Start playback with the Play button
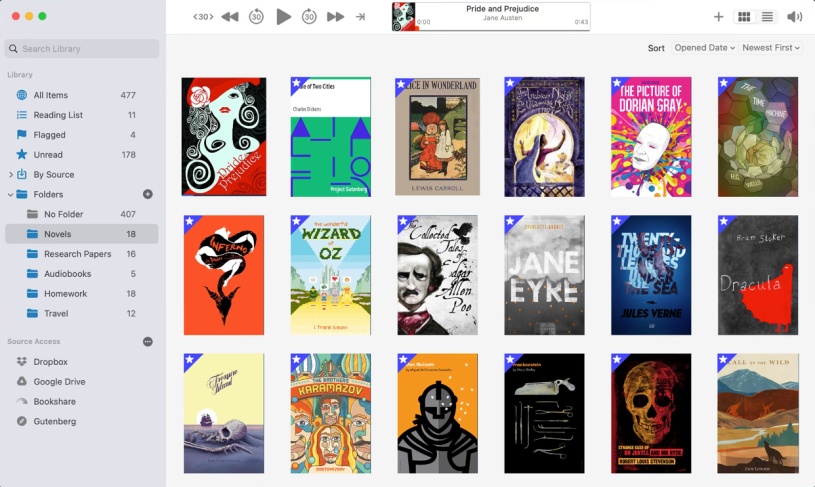Viewport: 815px width, 487px height. pos(283,17)
